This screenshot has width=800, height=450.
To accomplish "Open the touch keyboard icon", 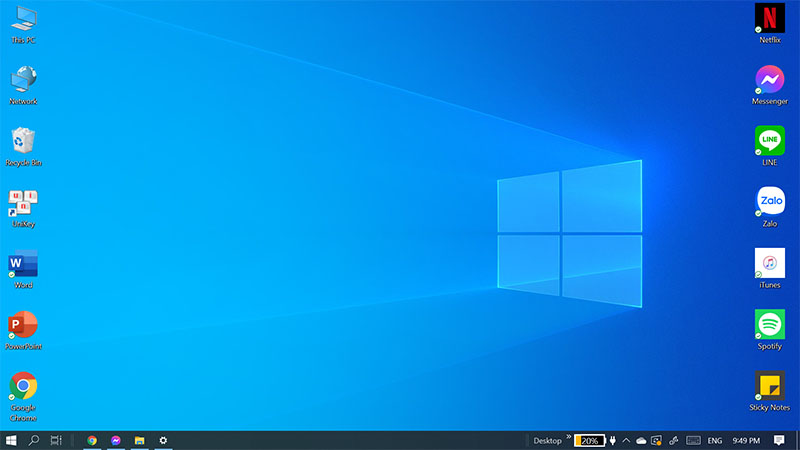I will (x=693, y=441).
